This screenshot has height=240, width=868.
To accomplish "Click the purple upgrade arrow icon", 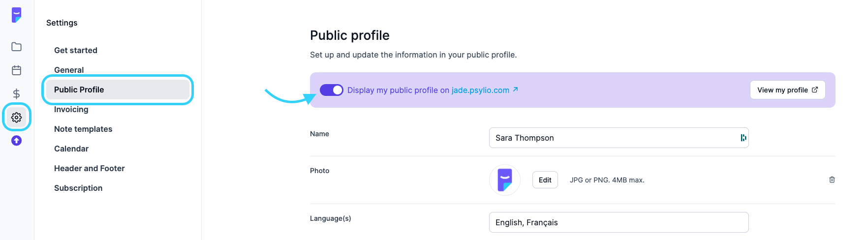I will point(17,141).
